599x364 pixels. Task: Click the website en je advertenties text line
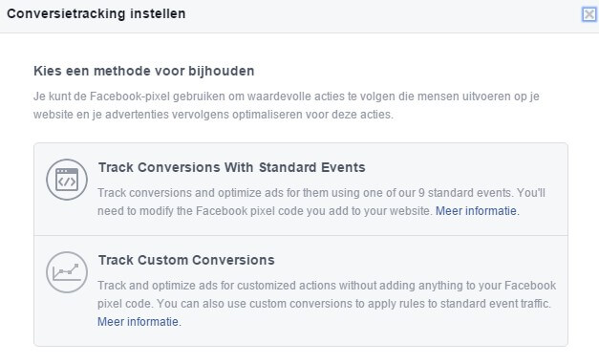213,115
